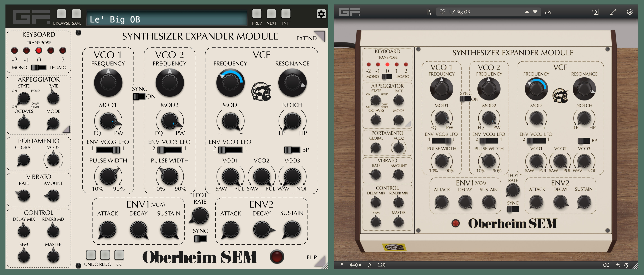This screenshot has width=644, height=275.
Task: Click LFO1 RATE knob in left window
Action: 200,216
